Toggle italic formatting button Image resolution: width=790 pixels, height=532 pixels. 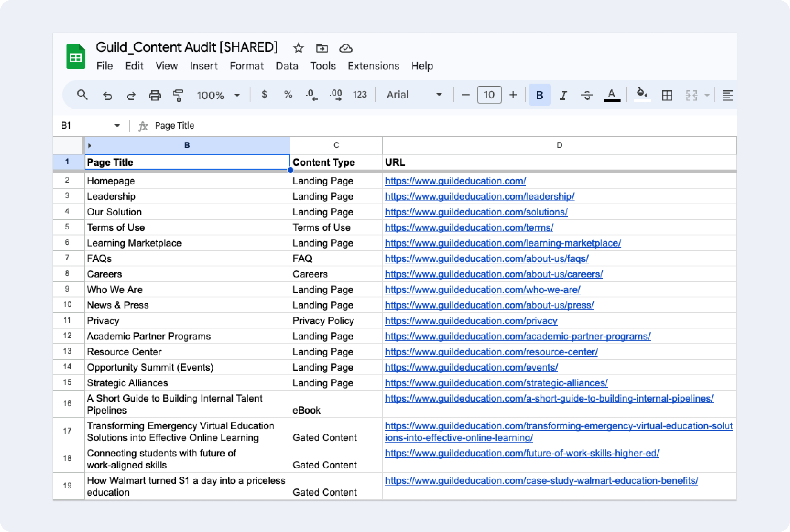pos(563,95)
